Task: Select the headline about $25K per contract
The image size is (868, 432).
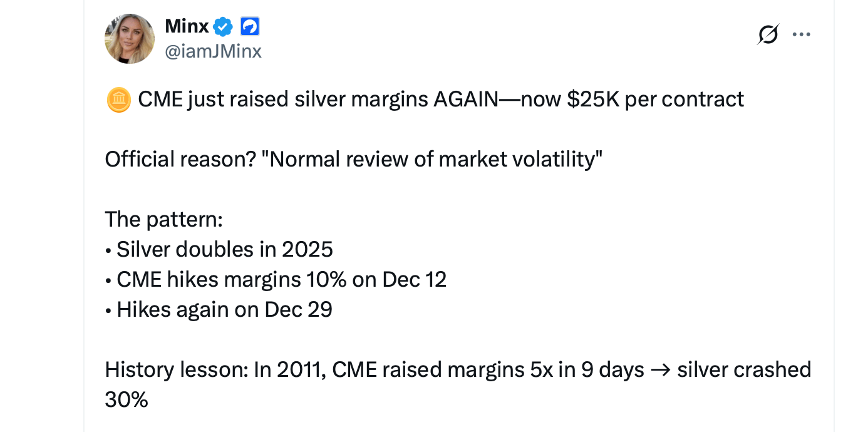Action: coord(423,98)
